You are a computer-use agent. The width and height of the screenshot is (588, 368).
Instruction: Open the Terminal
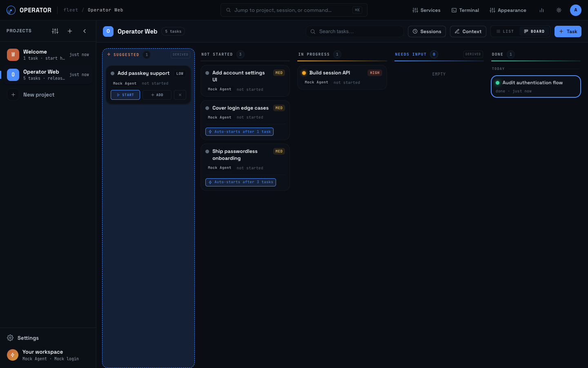point(465,10)
